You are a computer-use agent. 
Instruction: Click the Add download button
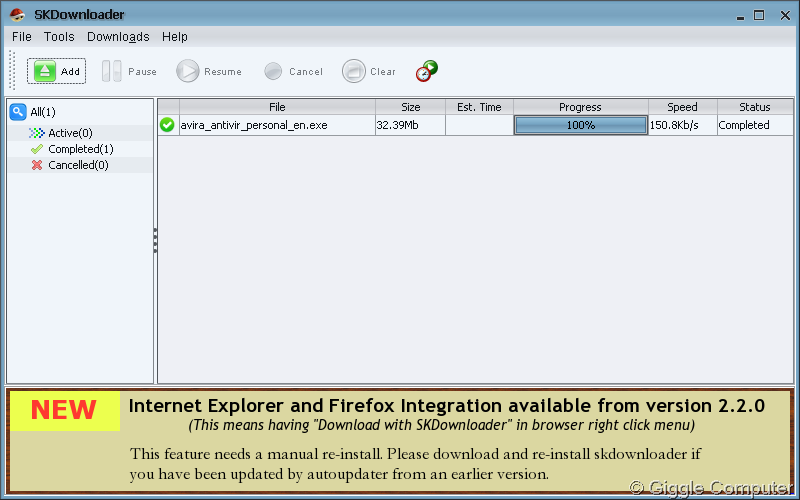click(56, 71)
